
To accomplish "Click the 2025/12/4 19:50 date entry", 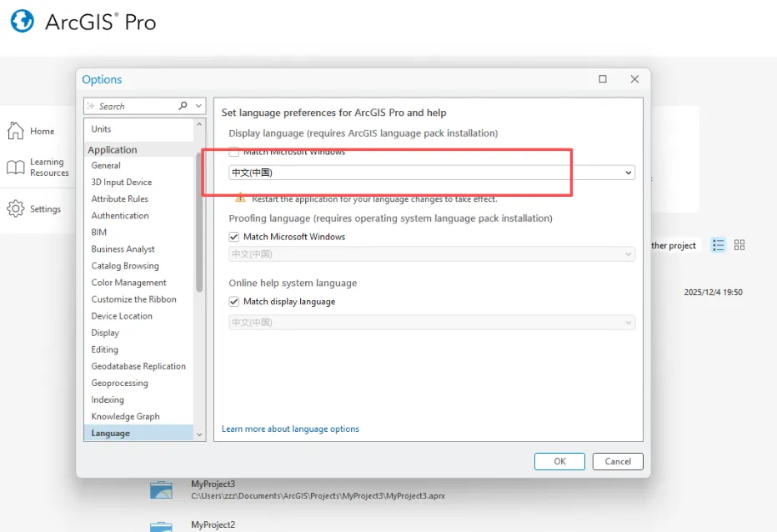I will 713,292.
